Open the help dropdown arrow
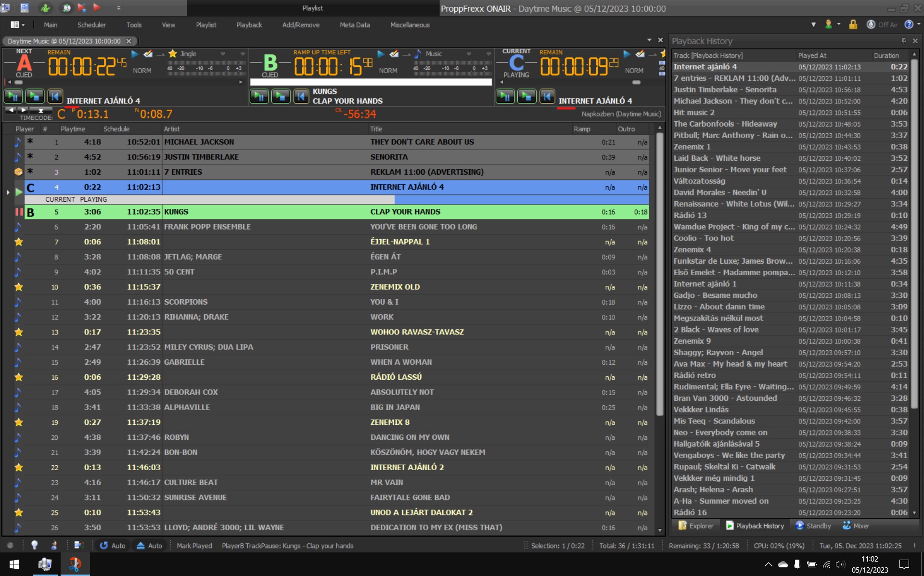Screen dimensions: 924x576 [918, 24]
